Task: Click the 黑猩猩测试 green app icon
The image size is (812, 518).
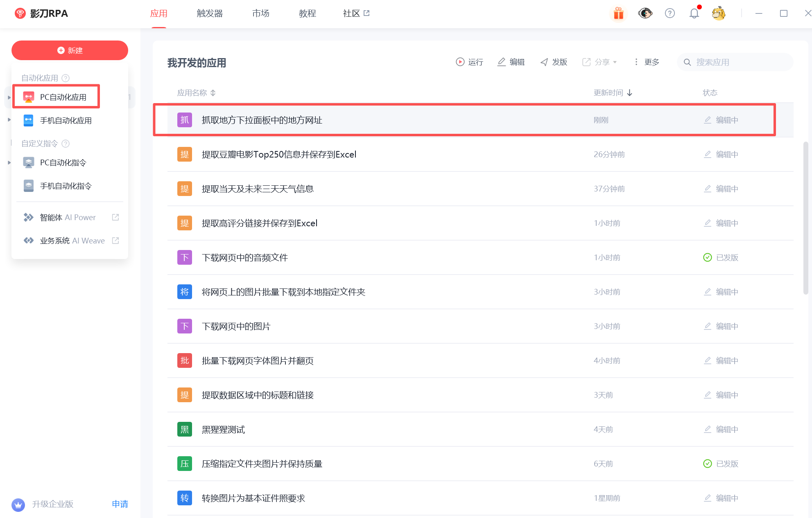Action: (x=185, y=430)
